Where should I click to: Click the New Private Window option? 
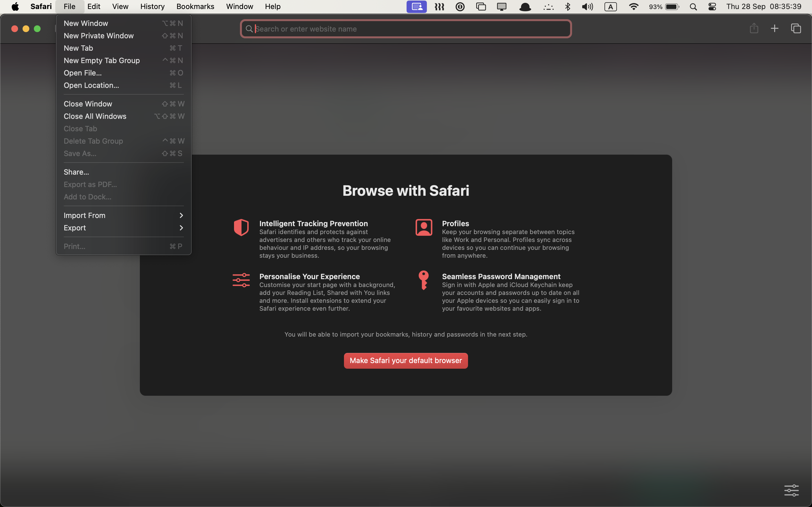coord(98,35)
